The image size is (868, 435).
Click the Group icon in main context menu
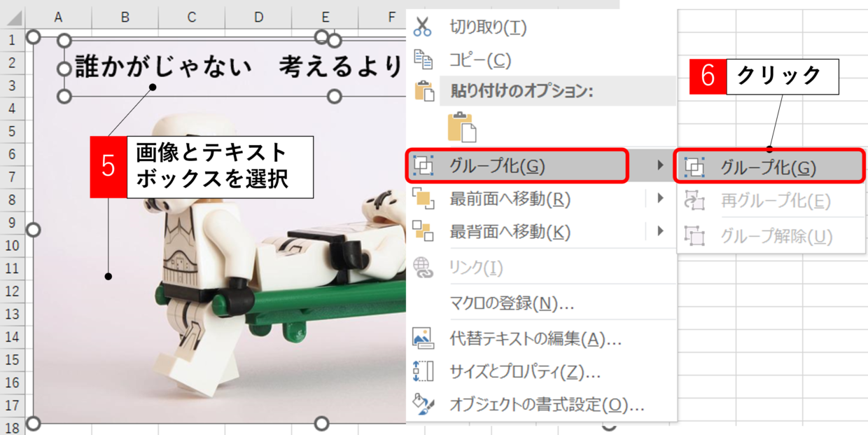pyautogui.click(x=423, y=166)
